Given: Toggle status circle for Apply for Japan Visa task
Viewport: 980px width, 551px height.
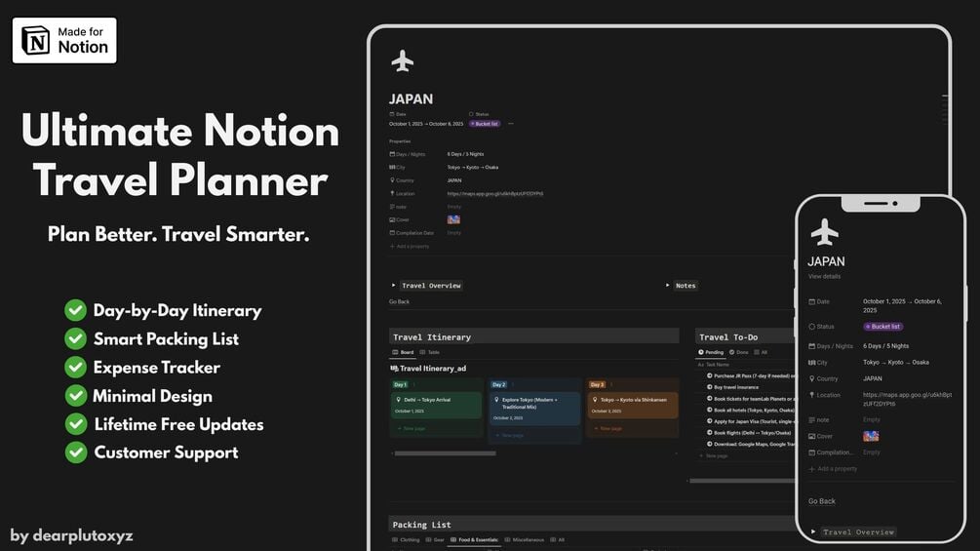Looking at the screenshot, I should pos(709,421).
